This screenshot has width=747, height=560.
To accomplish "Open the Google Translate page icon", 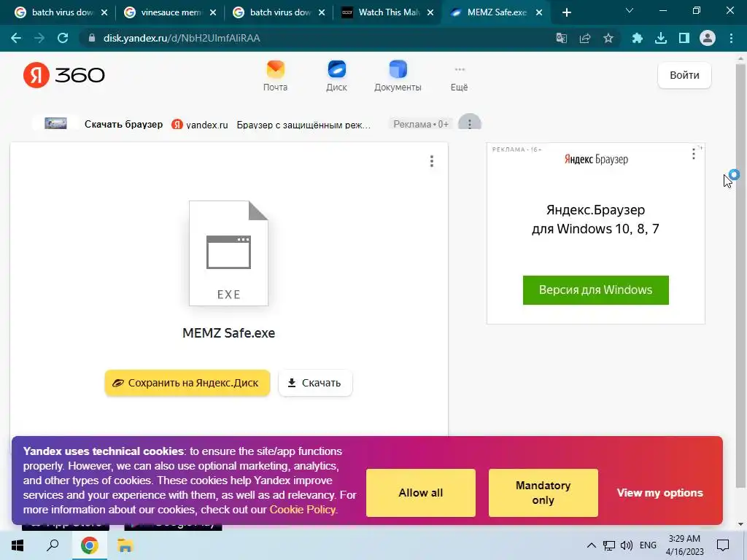I will 562,38.
